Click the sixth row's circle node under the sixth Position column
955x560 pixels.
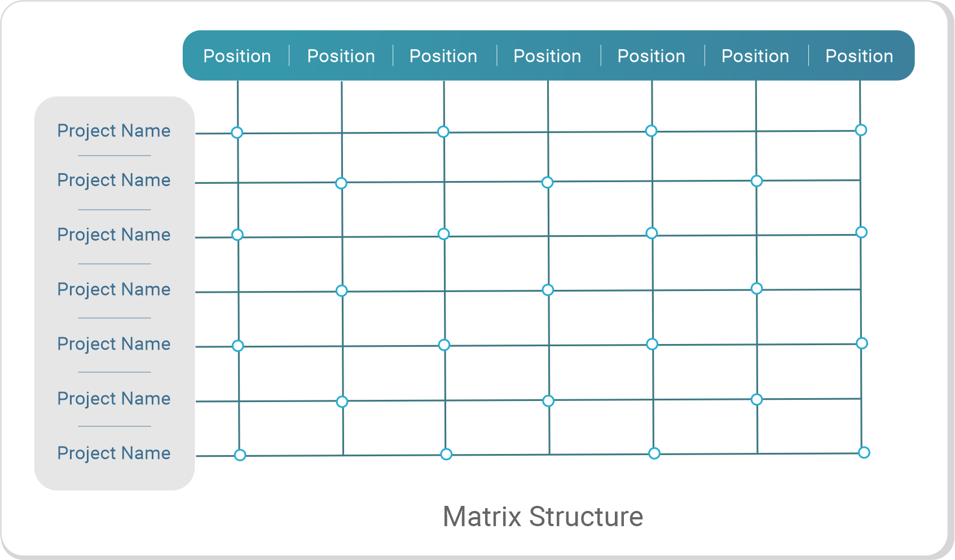pyautogui.click(x=757, y=399)
